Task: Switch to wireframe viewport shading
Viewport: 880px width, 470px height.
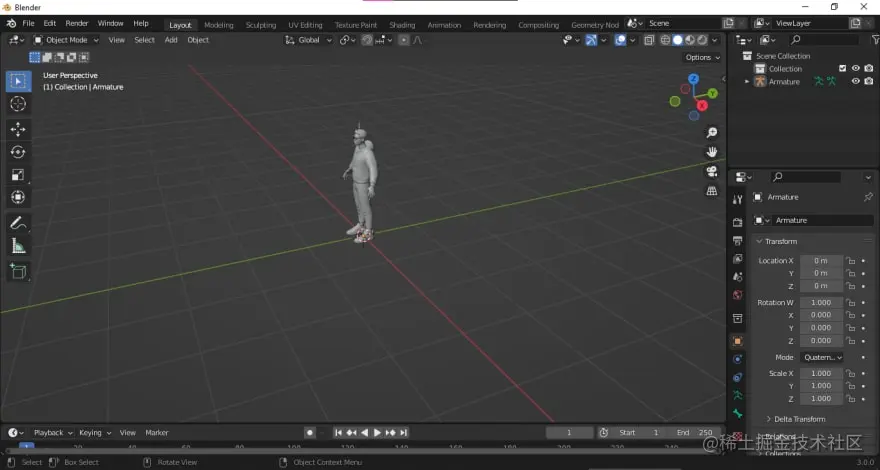Action: 666,40
